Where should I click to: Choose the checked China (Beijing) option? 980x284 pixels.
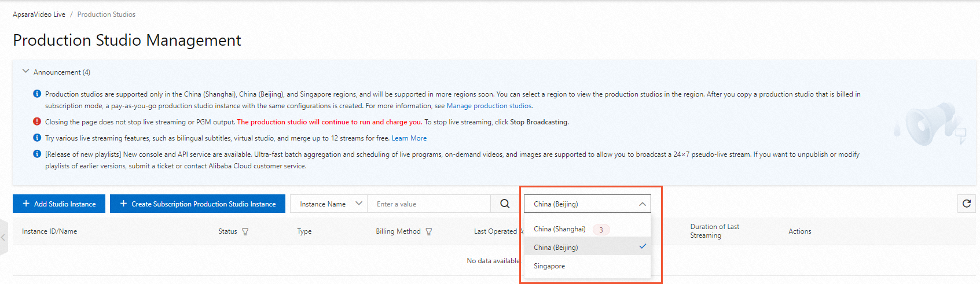coord(556,248)
